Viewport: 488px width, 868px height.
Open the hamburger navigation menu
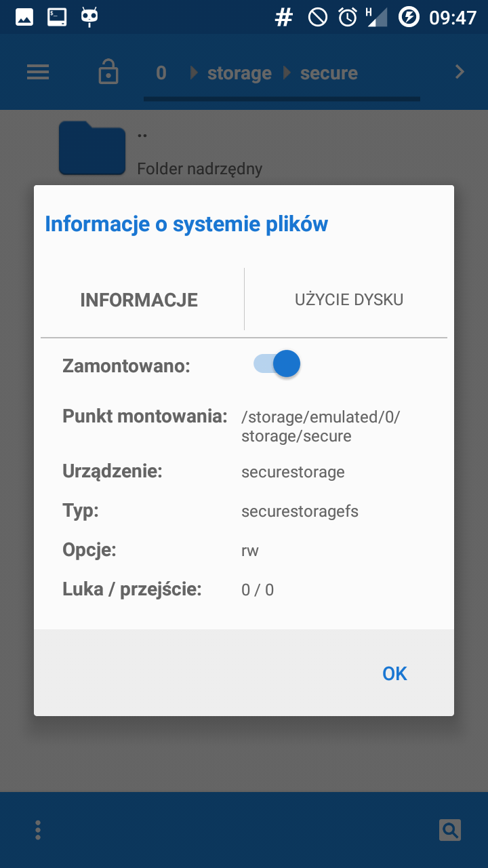pos(38,72)
